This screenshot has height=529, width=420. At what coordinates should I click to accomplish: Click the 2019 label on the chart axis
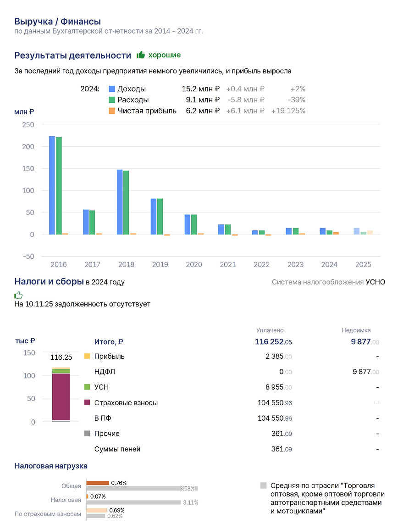(160, 264)
